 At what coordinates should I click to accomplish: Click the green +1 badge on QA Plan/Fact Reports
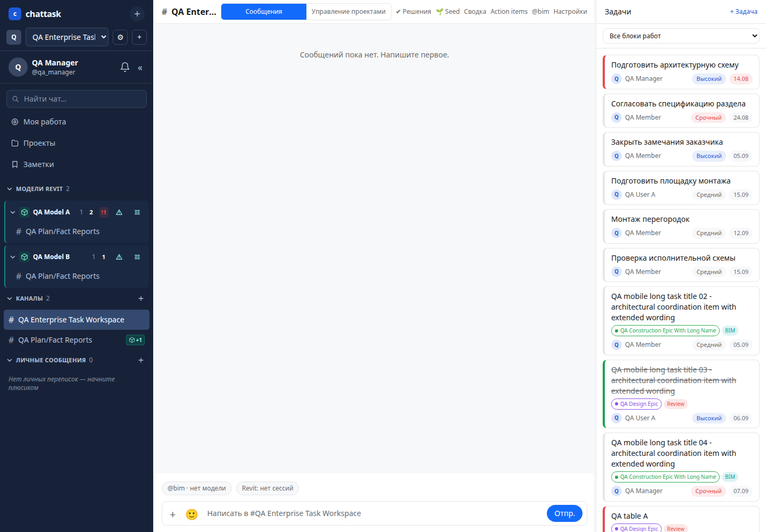136,340
